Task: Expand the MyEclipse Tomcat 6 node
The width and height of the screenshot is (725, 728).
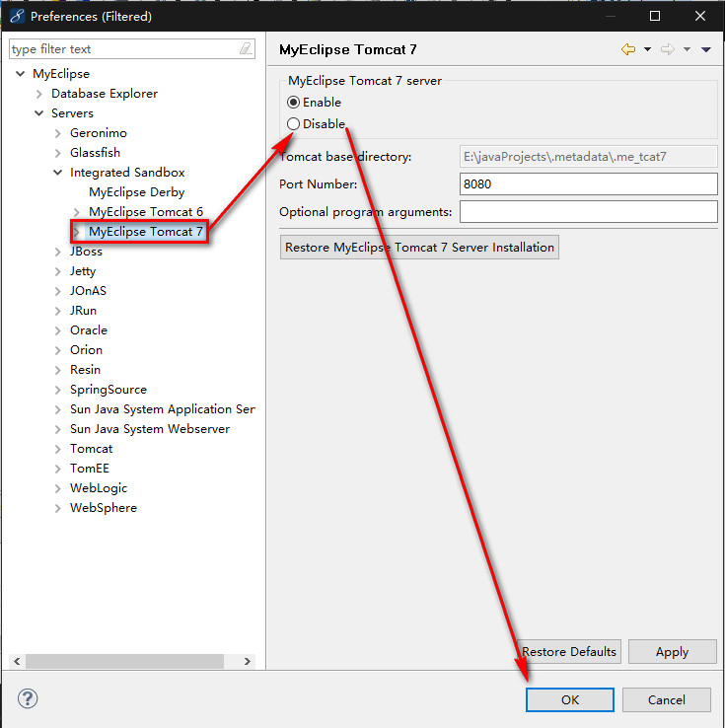Action: [x=77, y=212]
